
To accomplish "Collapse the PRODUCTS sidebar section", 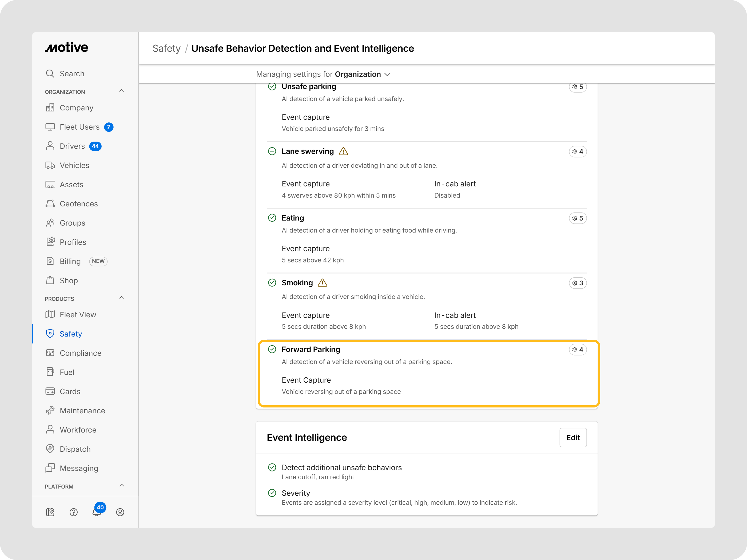I will coord(122,298).
